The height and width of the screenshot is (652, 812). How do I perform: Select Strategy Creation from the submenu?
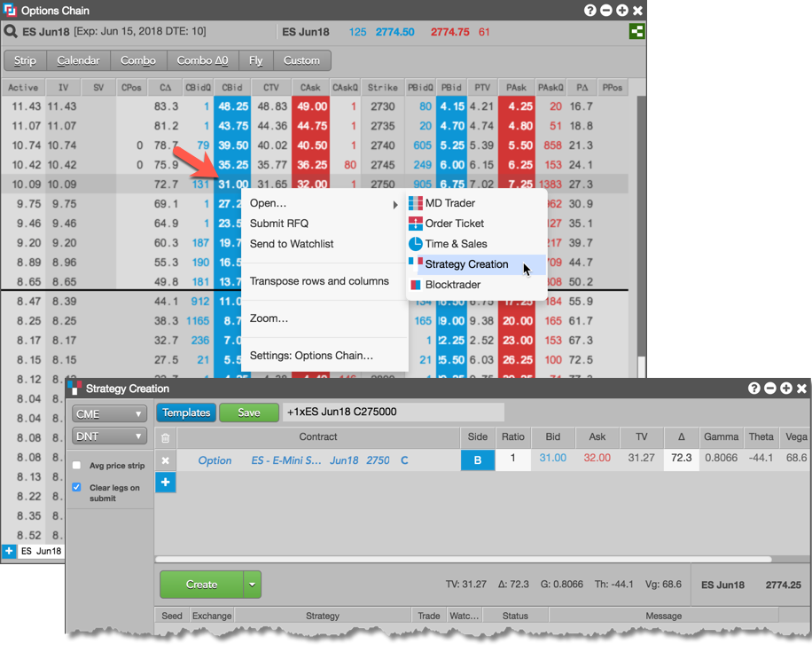(x=466, y=264)
